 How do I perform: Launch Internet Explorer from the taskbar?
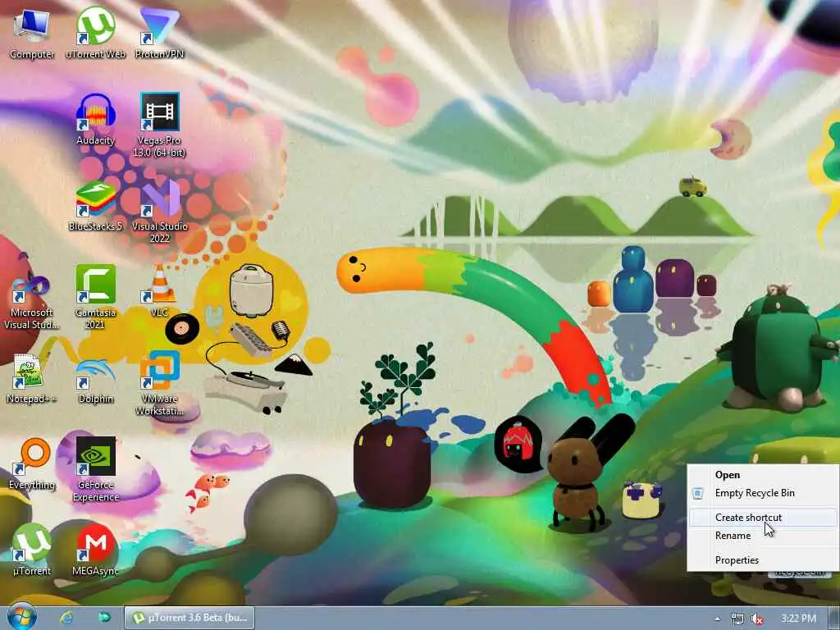[x=66, y=618]
